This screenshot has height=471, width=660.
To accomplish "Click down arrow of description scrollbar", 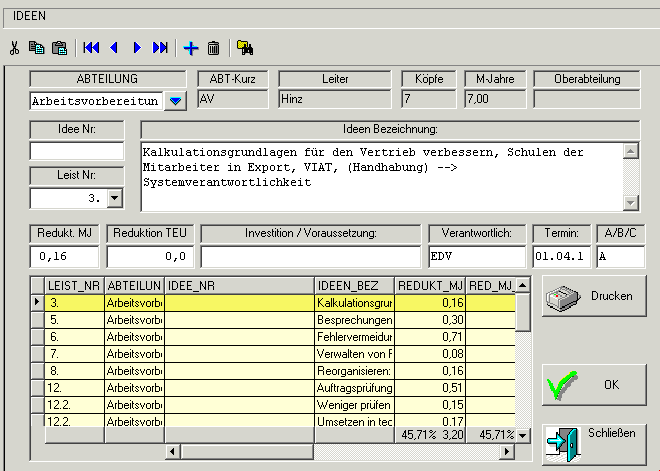I will (x=631, y=203).
